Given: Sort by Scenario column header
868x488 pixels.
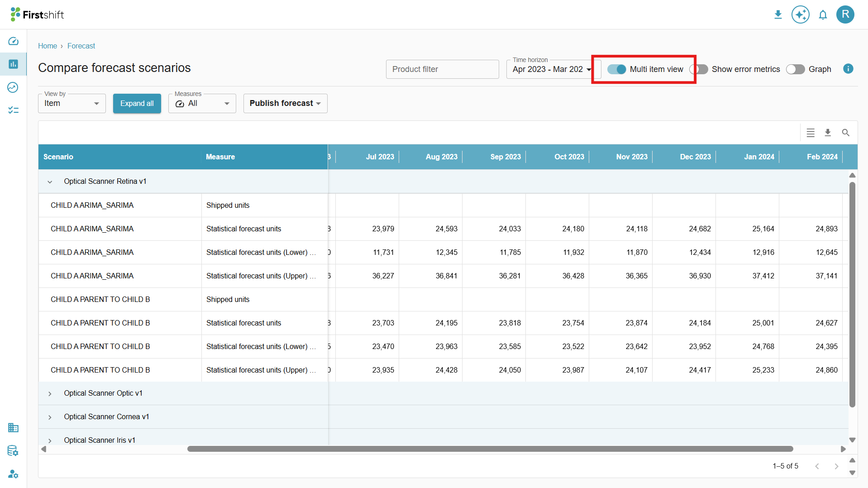Looking at the screenshot, I should pyautogui.click(x=58, y=157).
